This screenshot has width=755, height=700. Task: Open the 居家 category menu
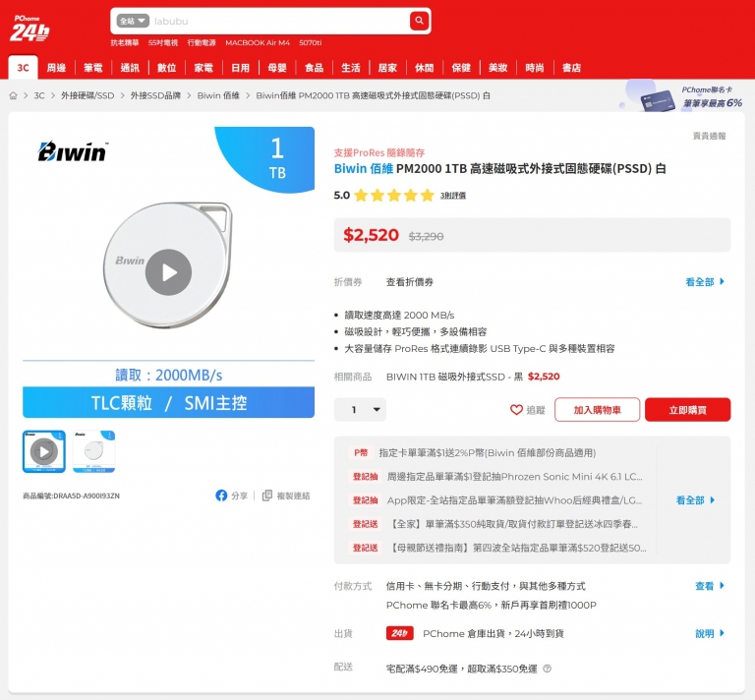click(x=387, y=68)
